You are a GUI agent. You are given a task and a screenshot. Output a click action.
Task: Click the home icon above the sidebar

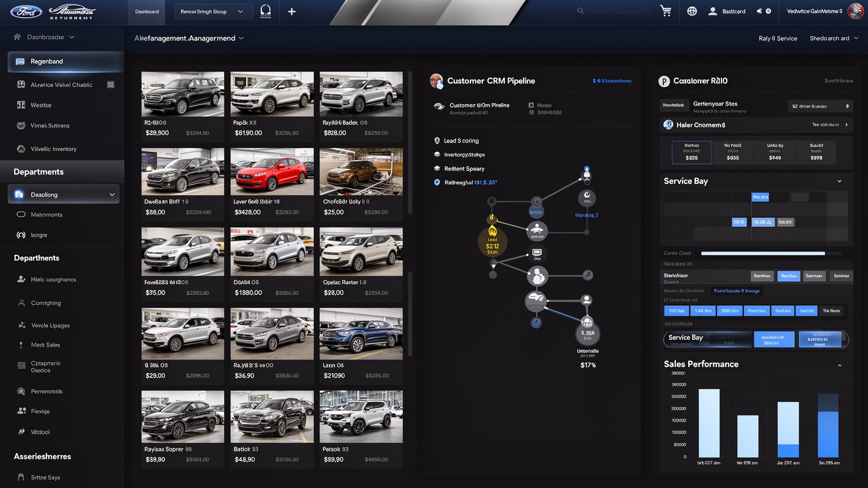pos(17,37)
